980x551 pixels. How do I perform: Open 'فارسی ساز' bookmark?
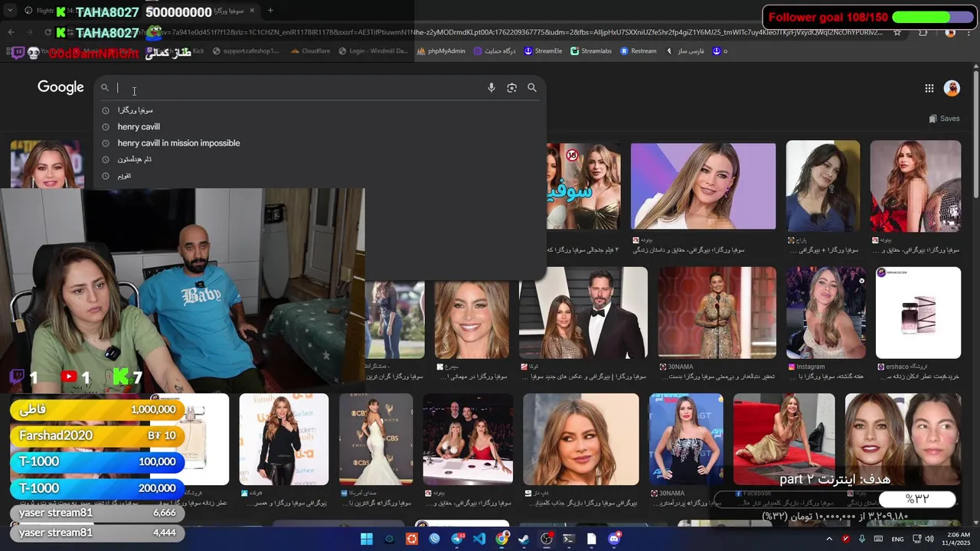tap(684, 51)
